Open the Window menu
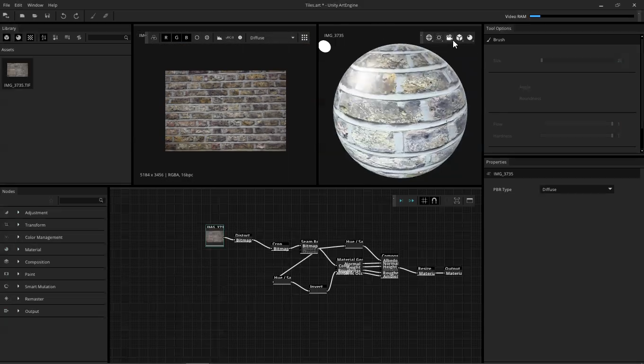Screen dimensions: 644x364 (35, 5)
